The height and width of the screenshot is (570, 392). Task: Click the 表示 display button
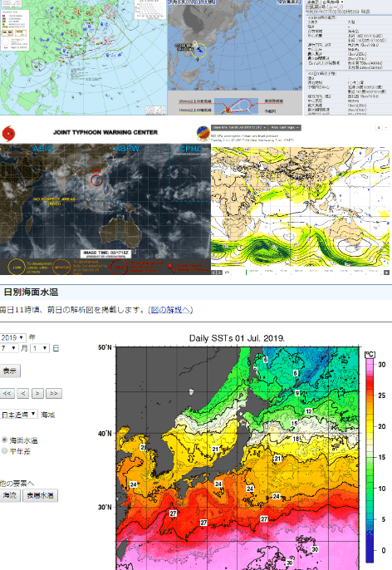(x=10, y=371)
